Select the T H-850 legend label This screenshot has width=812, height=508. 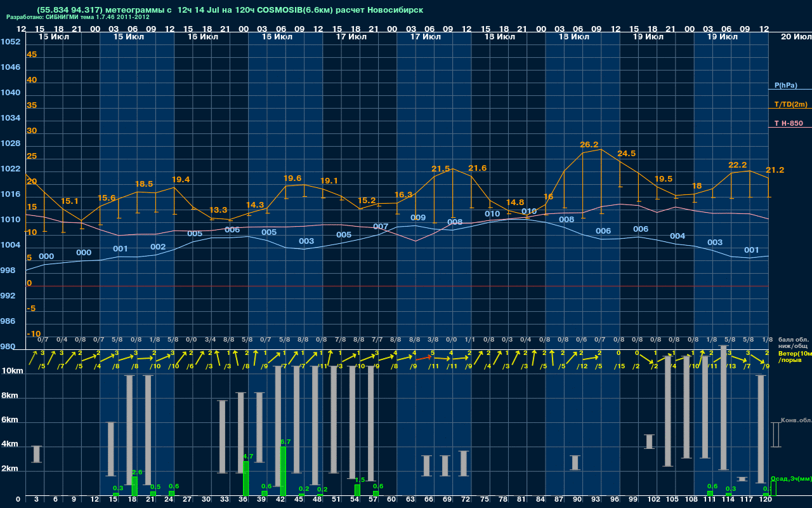pos(787,123)
